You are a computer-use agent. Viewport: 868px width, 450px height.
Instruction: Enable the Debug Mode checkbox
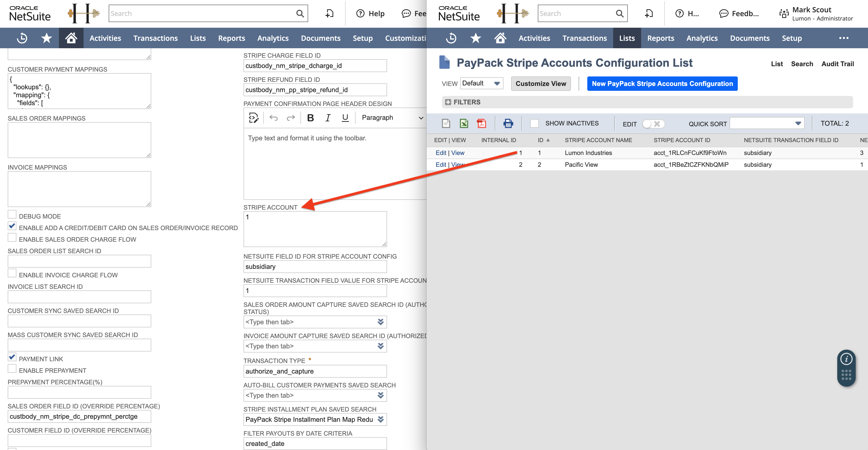pyautogui.click(x=12, y=214)
